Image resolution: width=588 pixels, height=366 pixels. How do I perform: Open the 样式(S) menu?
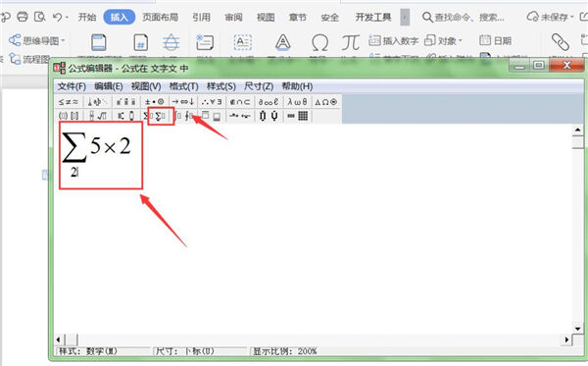click(x=221, y=86)
